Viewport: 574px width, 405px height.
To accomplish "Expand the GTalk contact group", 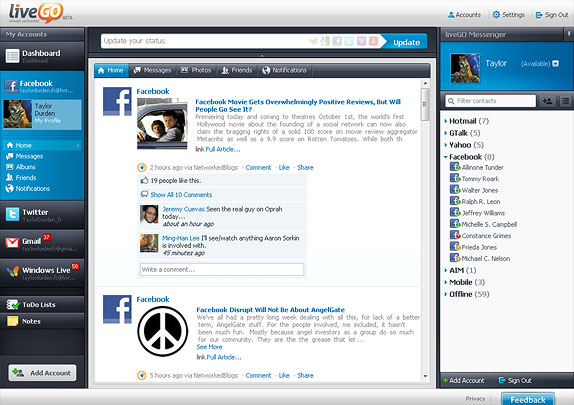I will coord(446,133).
